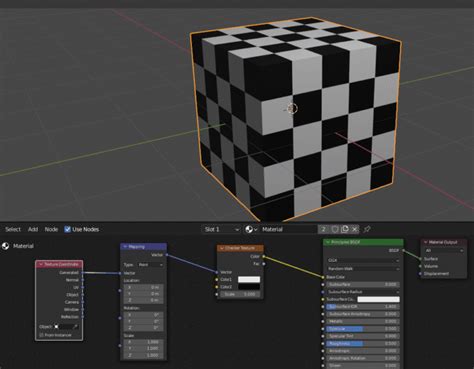474x369 pixels.
Task: Open the Slot 1 dropdown
Action: pos(222,229)
